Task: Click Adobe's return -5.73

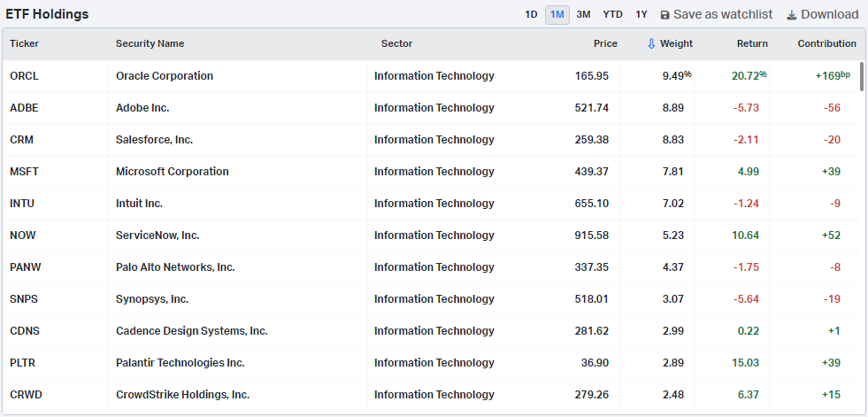Action: (746, 108)
